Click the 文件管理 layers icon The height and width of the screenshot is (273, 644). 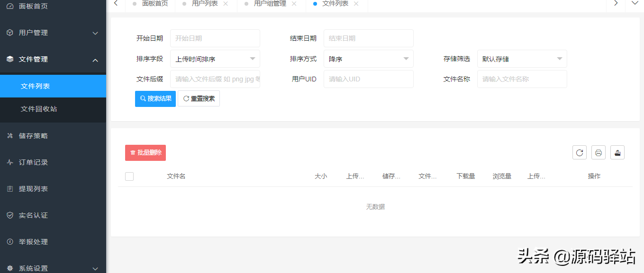click(x=10, y=59)
